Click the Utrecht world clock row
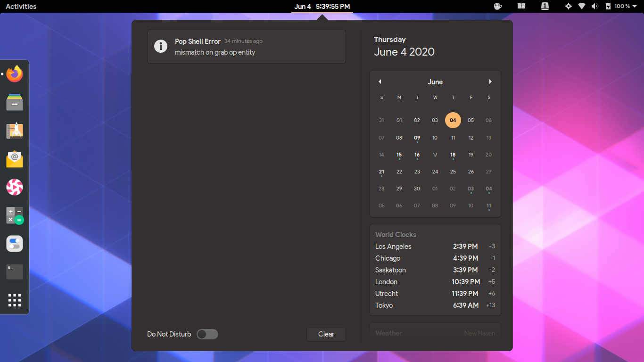This screenshot has width=644, height=362. [x=435, y=294]
